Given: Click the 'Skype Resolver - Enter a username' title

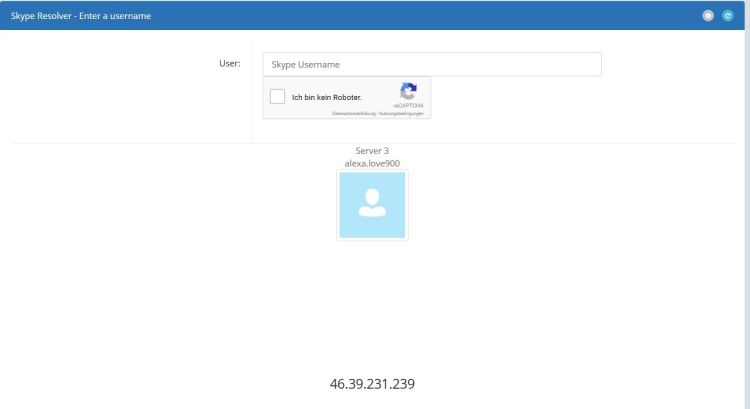Looking at the screenshot, I should click(81, 16).
